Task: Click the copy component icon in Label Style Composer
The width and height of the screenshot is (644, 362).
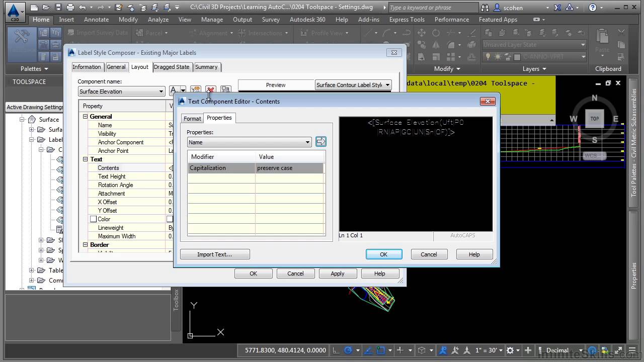Action: click(196, 90)
